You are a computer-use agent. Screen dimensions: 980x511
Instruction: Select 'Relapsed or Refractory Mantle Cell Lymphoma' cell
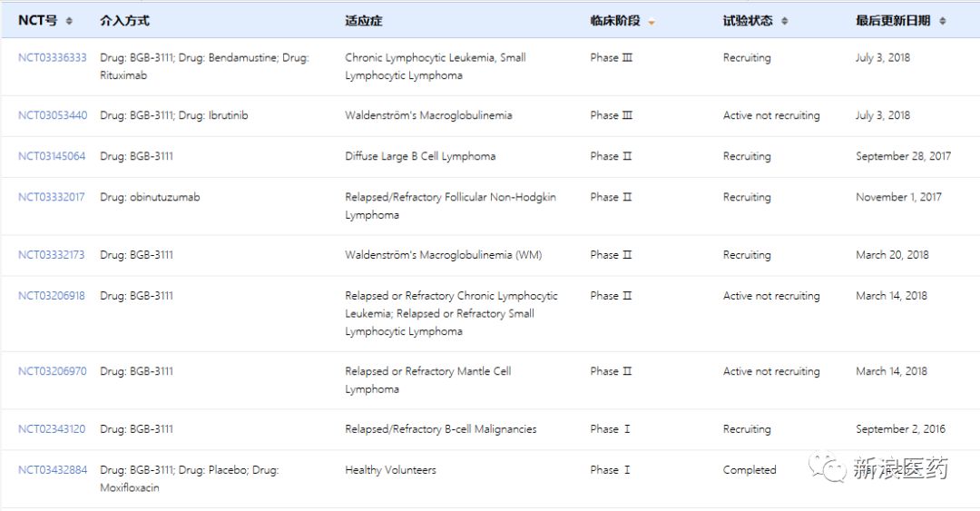click(x=428, y=379)
